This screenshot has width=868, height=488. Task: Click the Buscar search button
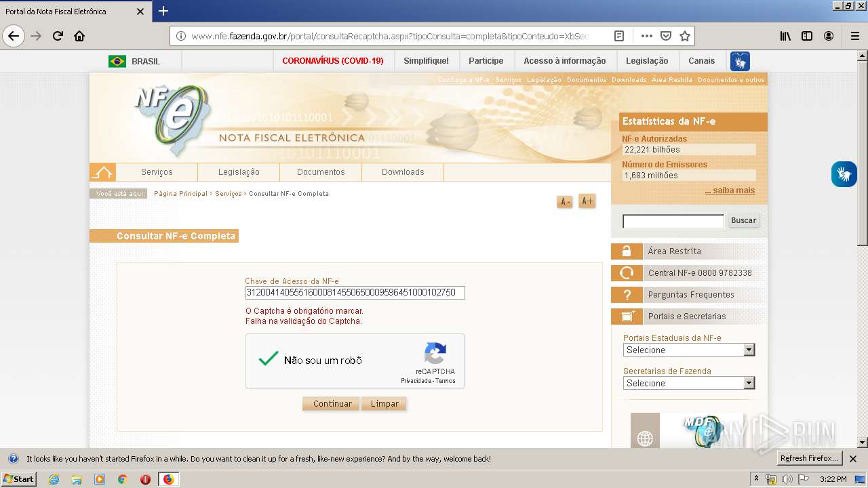[x=743, y=220]
